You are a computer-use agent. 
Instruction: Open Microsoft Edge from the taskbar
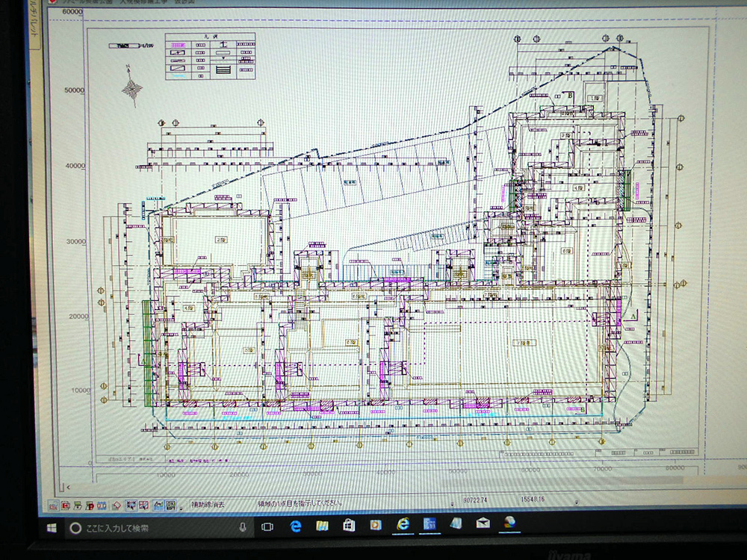tap(296, 526)
